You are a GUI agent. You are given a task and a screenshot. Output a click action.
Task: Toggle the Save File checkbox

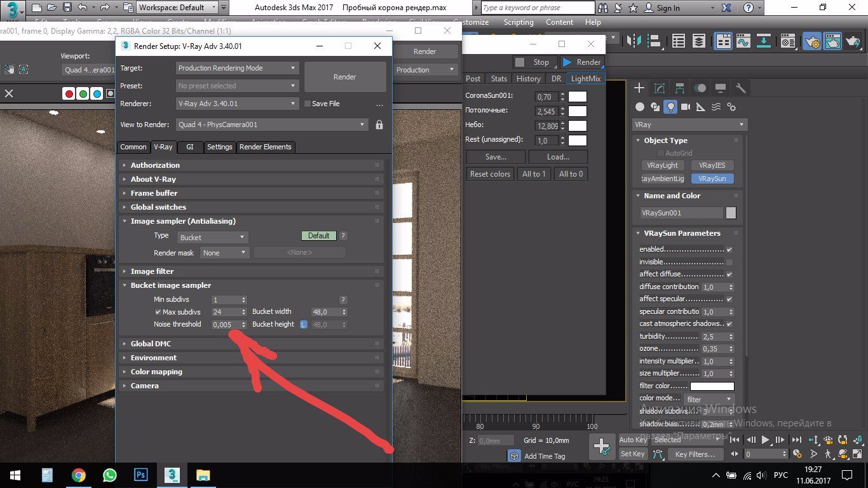308,104
